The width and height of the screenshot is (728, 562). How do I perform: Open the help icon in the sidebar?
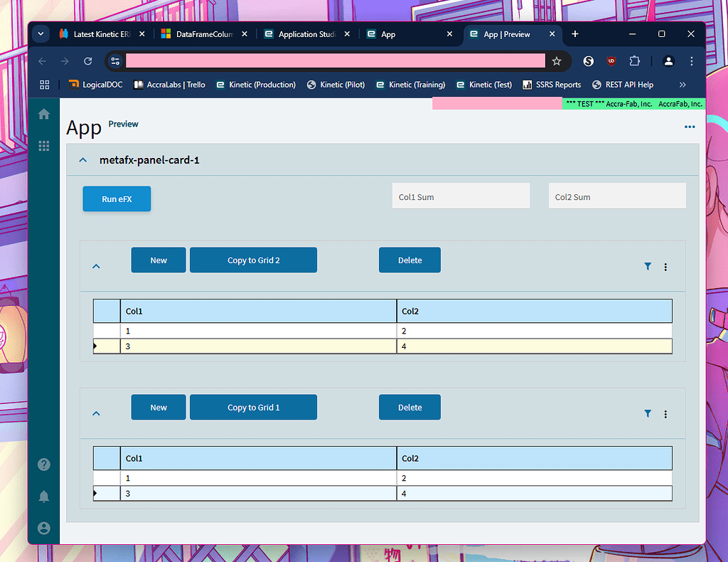43,464
